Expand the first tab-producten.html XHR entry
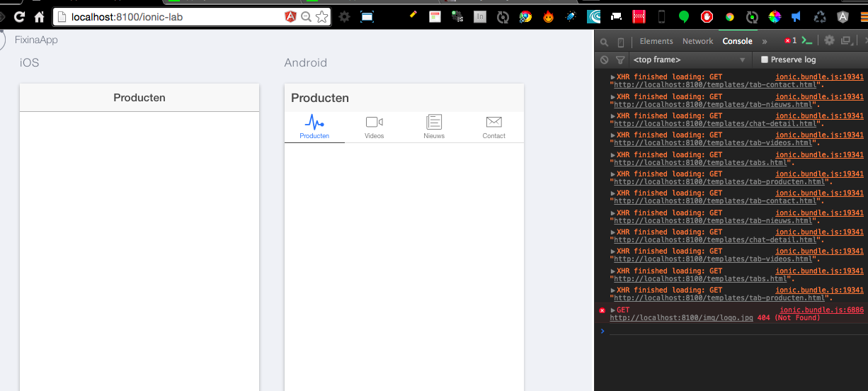This screenshot has height=391, width=868. 613,174
